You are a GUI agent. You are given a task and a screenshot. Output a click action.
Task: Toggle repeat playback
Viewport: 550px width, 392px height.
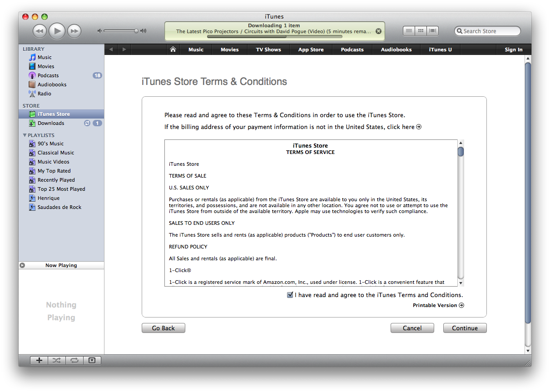74,360
